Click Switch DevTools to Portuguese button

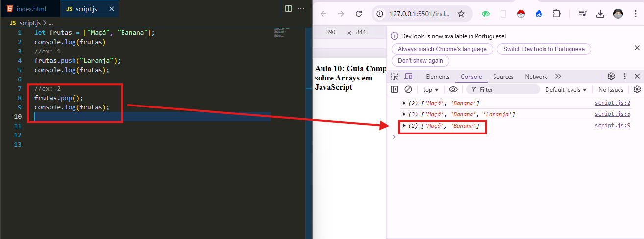coord(544,49)
